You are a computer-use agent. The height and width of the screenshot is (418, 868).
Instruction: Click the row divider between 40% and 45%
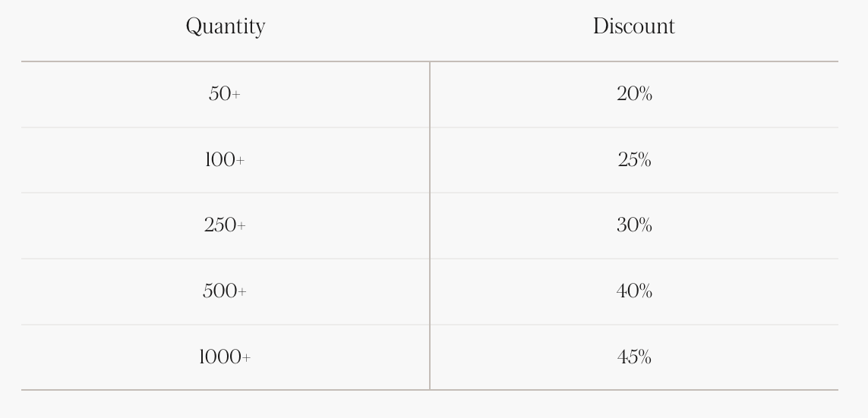click(x=634, y=325)
